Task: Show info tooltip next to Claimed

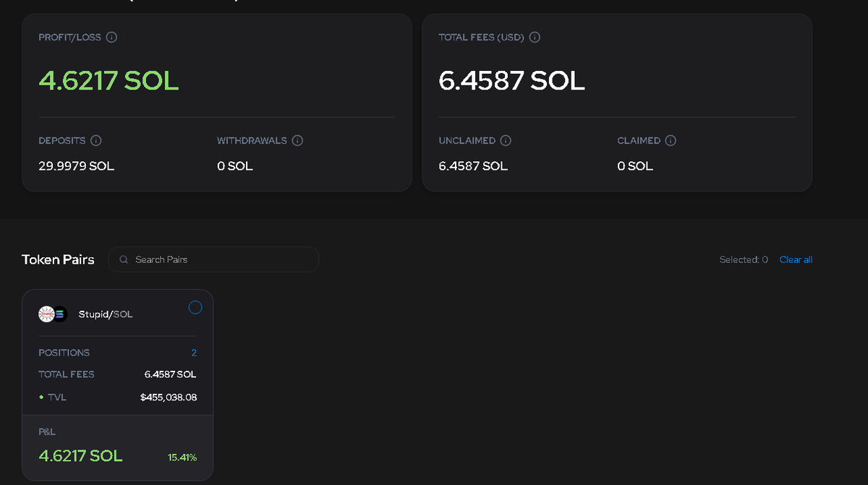Action: coord(671,140)
